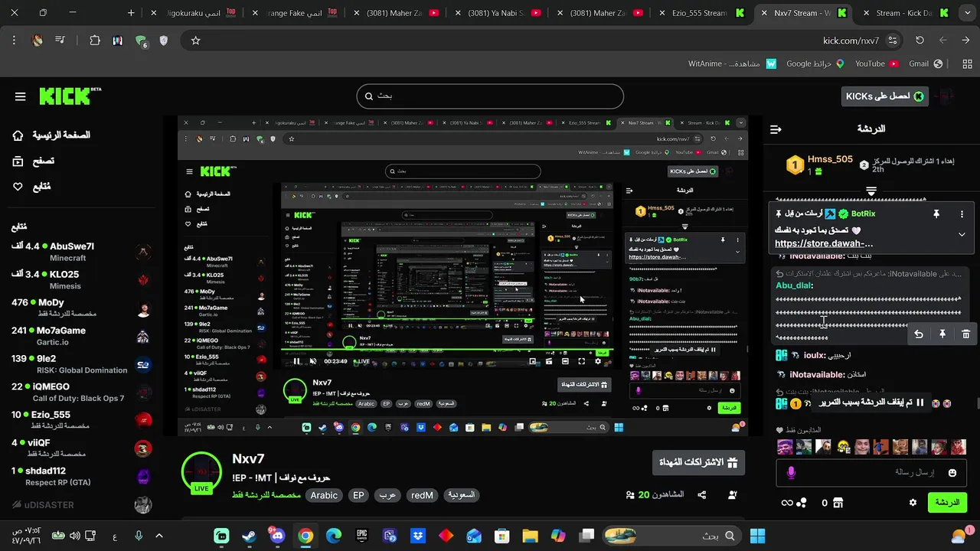Click the redM tag
The image size is (980, 551).
[x=422, y=495]
